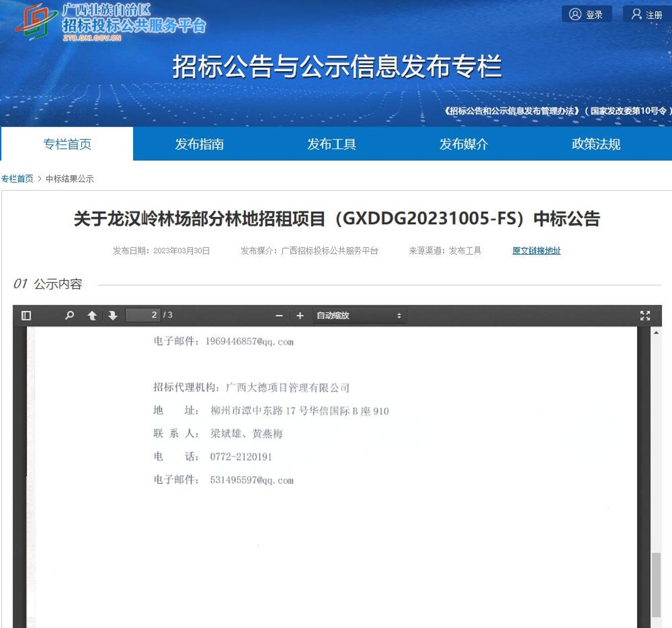The image size is (672, 628).
Task: Switch to the 专栏首页 tab
Action: [67, 144]
